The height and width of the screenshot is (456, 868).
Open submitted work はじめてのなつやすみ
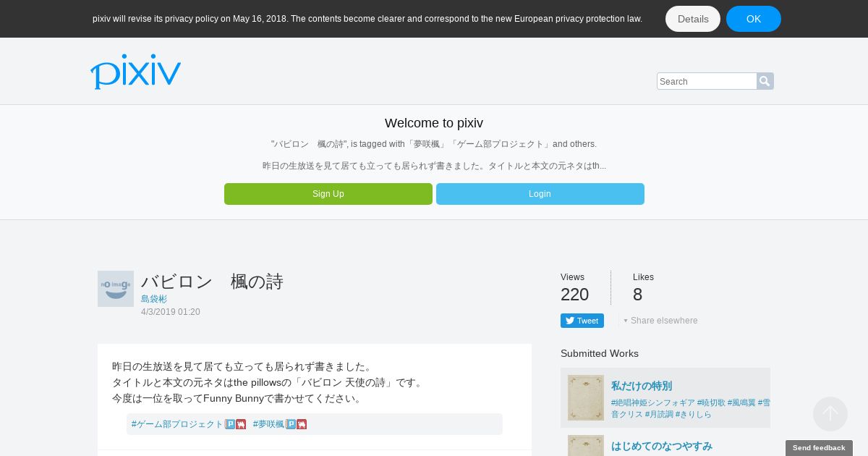click(x=662, y=446)
